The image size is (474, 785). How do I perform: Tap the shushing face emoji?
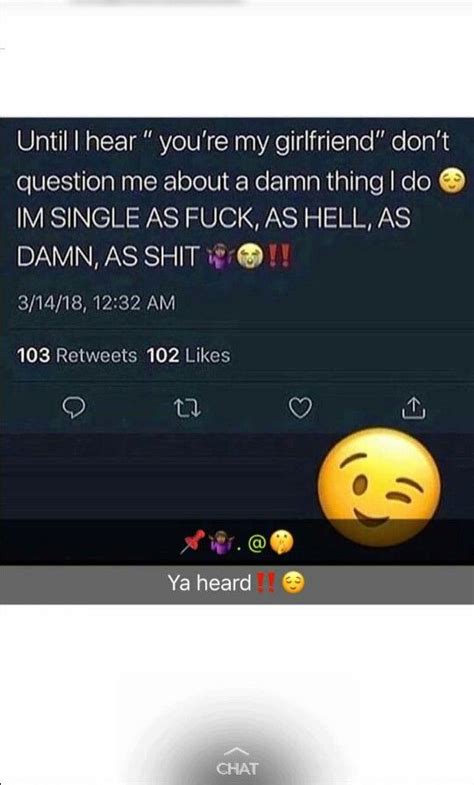coord(282,543)
